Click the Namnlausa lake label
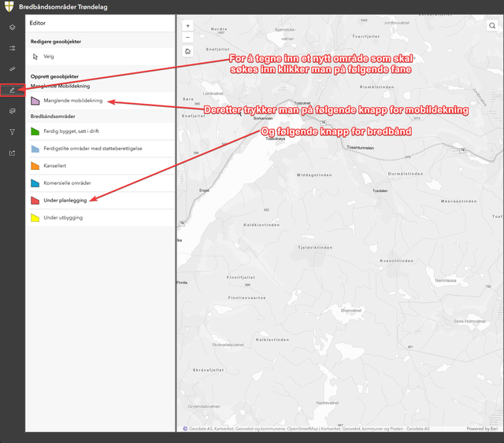The width and height of the screenshot is (504, 443). click(446, 280)
